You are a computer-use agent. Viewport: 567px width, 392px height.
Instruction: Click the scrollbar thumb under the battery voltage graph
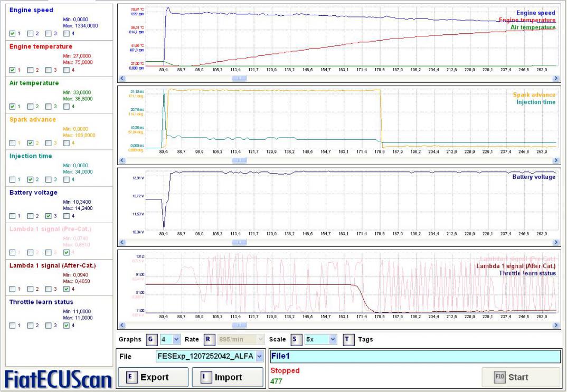[240, 242]
